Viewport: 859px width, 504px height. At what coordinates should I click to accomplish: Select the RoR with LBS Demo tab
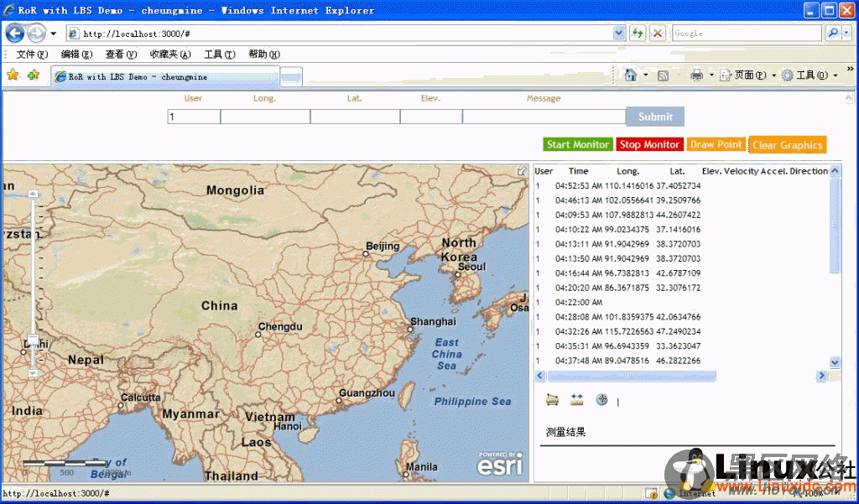[165, 76]
